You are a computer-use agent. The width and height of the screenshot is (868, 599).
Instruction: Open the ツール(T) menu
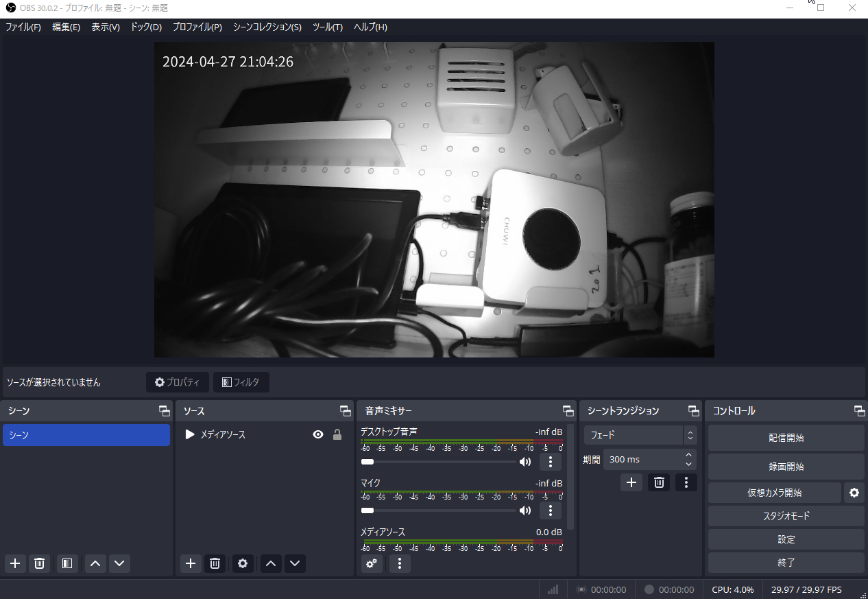click(x=327, y=27)
